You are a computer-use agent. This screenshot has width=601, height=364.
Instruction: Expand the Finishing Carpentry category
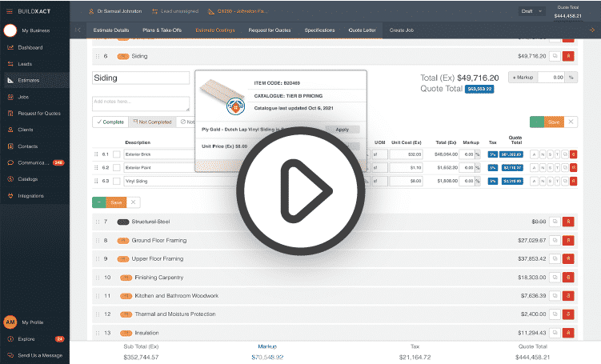pos(158,277)
